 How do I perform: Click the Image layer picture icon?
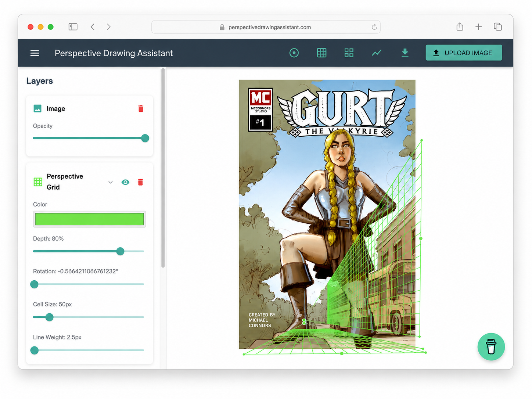tap(37, 108)
